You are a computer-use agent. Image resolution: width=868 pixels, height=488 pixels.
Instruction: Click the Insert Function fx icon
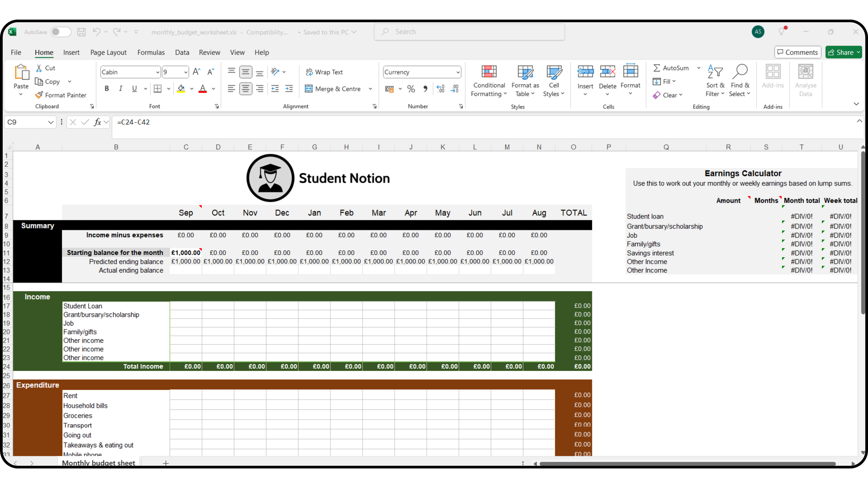tap(98, 122)
